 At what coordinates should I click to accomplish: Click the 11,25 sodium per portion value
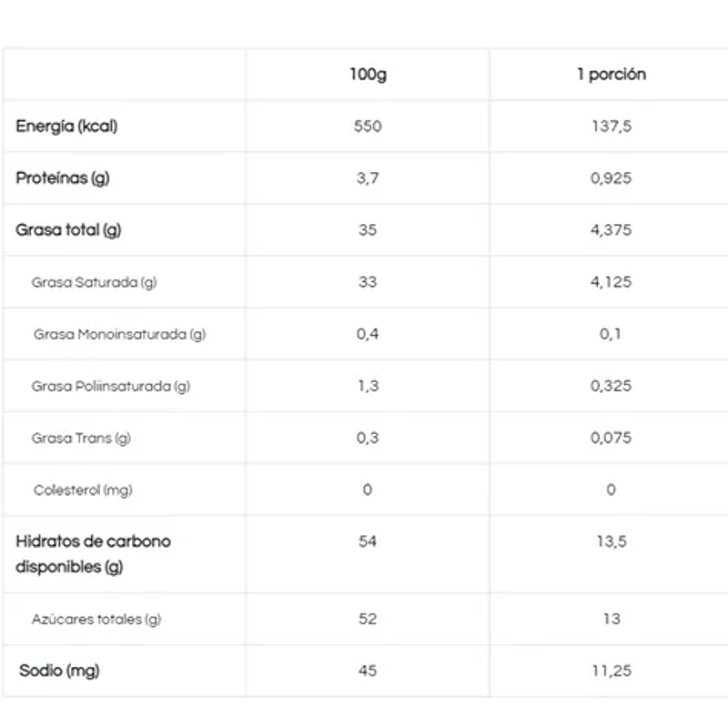(x=611, y=671)
